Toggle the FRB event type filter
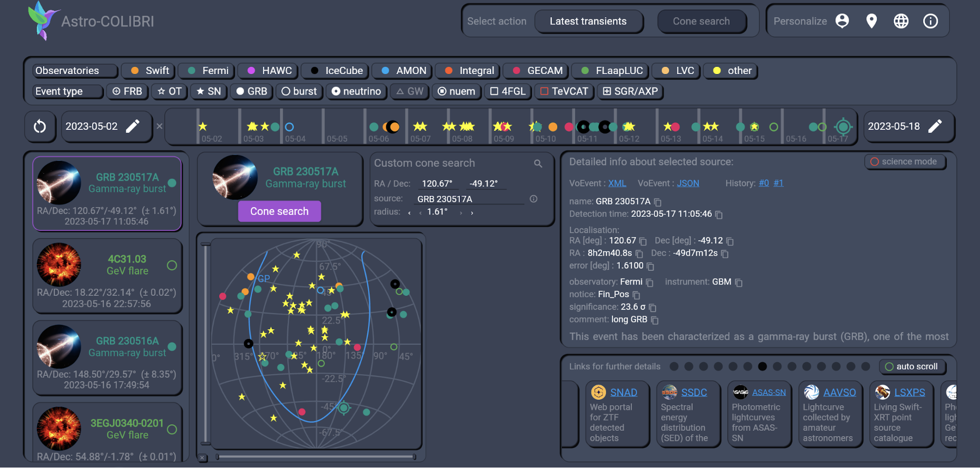The image size is (980, 468). pos(127,91)
